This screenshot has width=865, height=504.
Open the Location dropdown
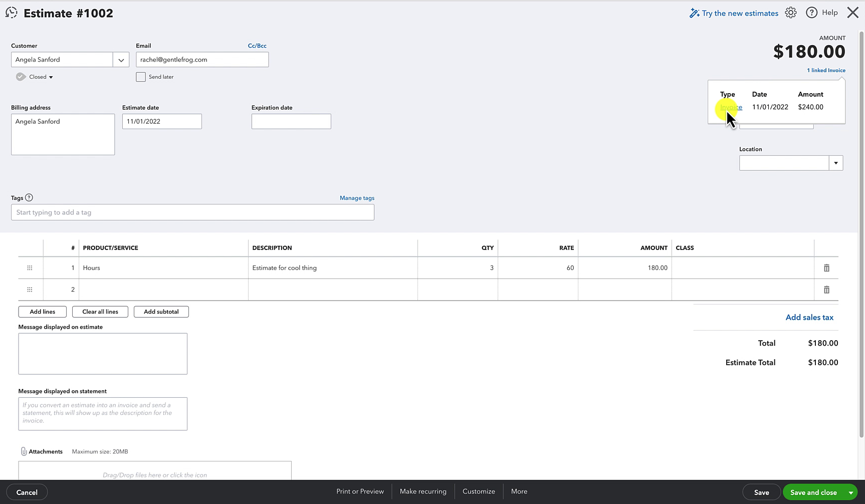835,162
